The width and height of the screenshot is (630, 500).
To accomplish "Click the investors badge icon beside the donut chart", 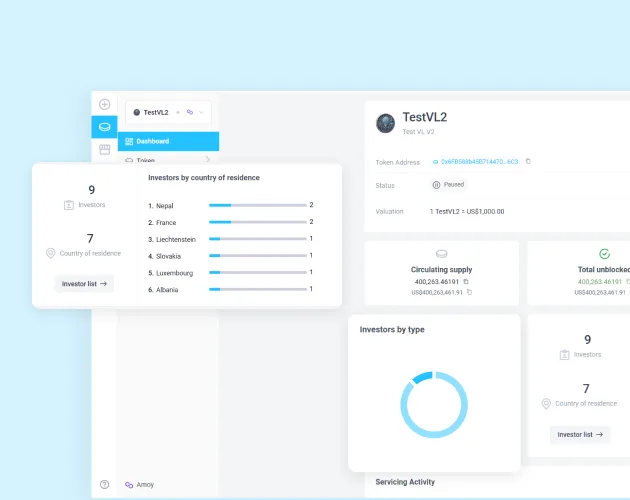I will pyautogui.click(x=565, y=355).
